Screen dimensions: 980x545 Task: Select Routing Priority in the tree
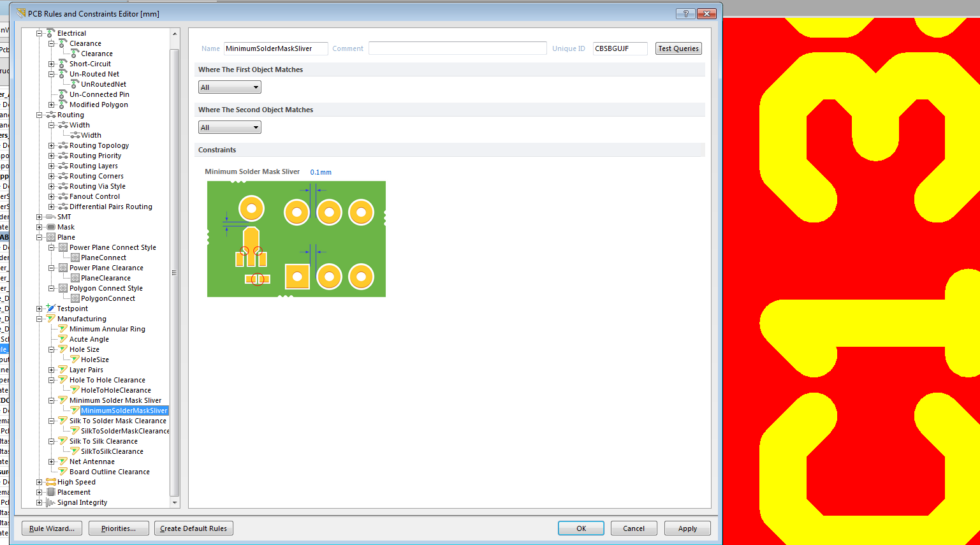pos(95,156)
